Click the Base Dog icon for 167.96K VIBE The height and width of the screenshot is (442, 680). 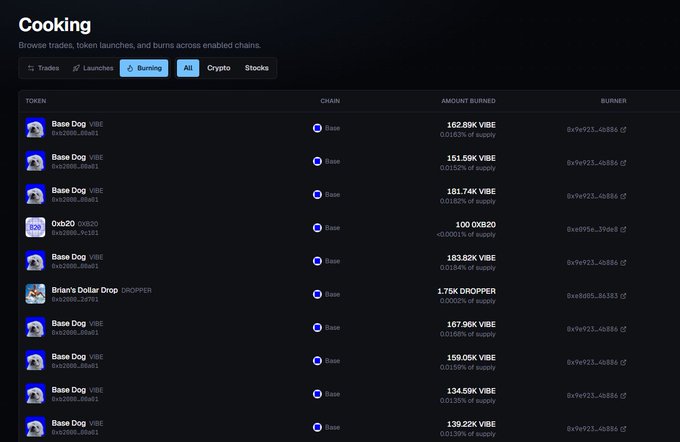click(x=35, y=327)
